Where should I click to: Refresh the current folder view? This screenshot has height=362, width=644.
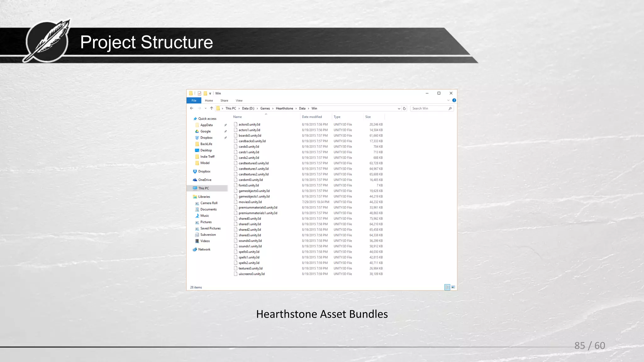click(x=404, y=108)
